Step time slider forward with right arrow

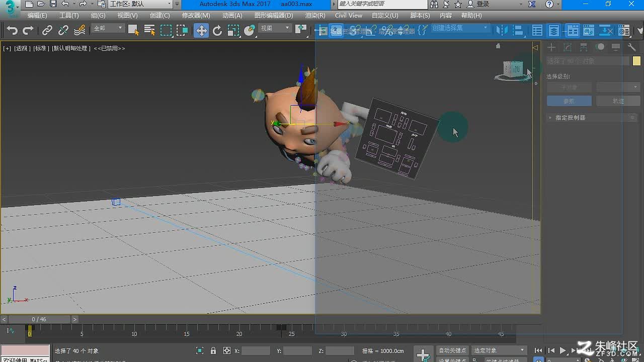75,319
